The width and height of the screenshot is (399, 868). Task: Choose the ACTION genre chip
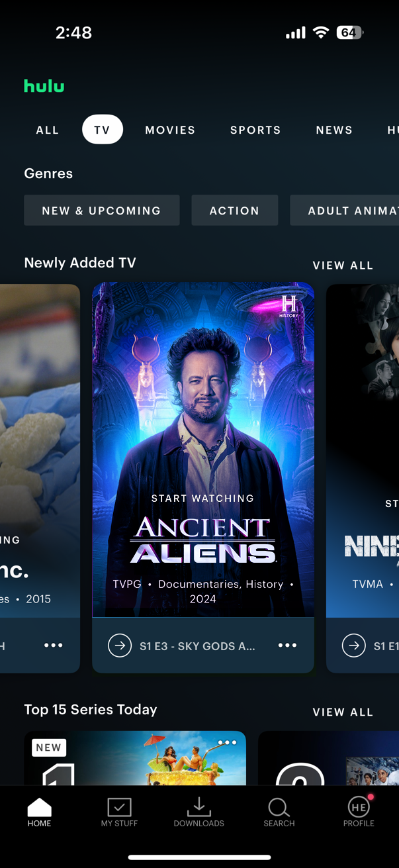[234, 211]
